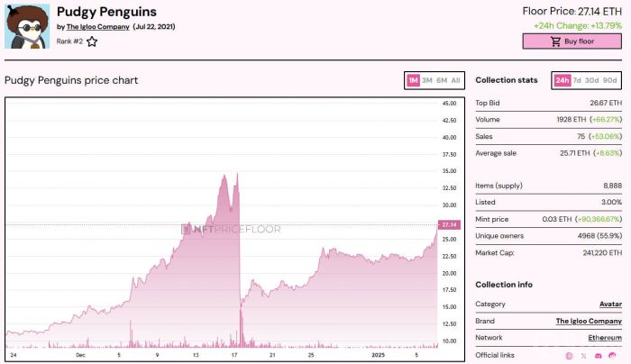Screen dimensions: 631x364
Task: Click the Sales 75 value
Action: 581,136
